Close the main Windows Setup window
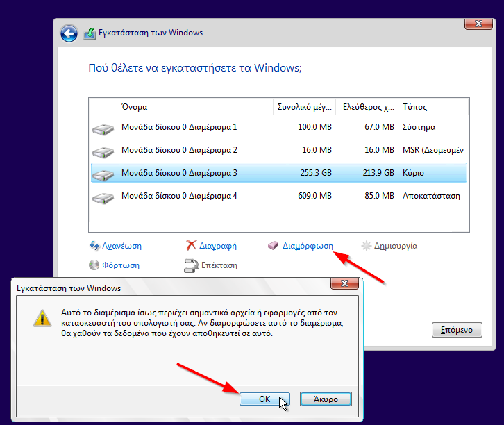 (x=478, y=24)
